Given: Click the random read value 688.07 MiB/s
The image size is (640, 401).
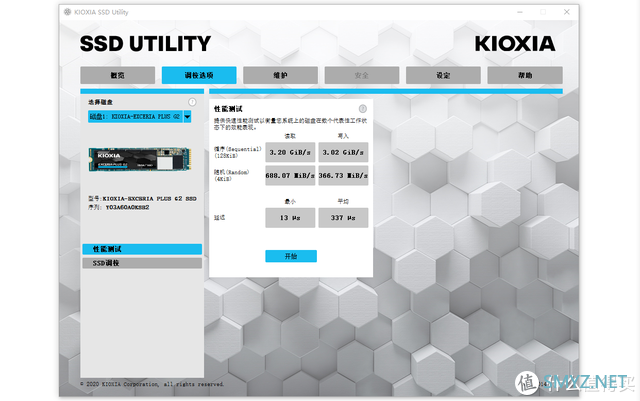Looking at the screenshot, I should coord(290,176).
